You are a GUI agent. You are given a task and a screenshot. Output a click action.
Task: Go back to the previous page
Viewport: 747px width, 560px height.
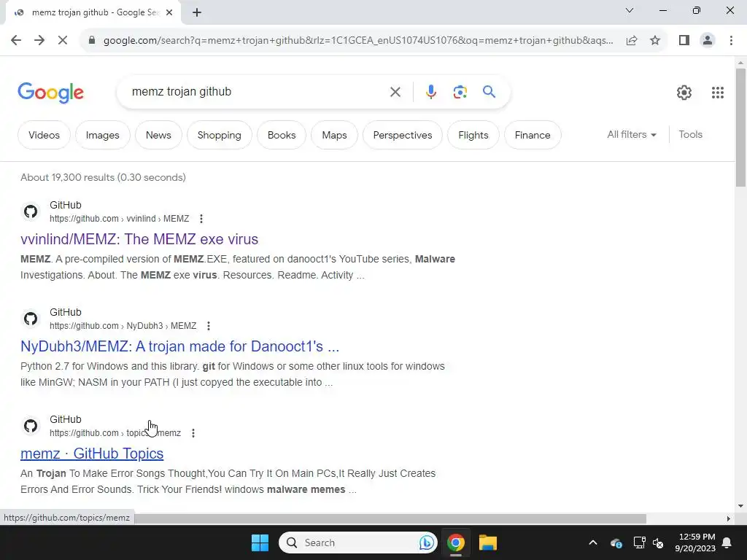pos(16,40)
